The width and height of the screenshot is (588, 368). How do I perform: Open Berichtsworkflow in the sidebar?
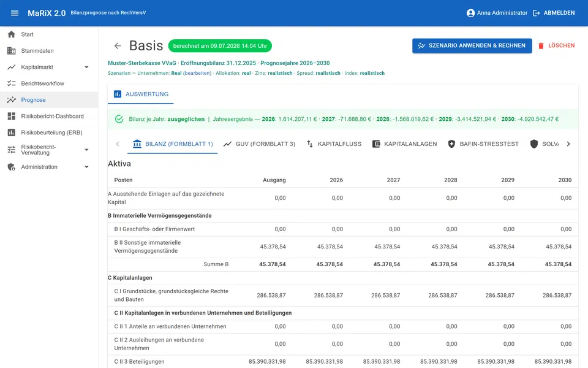coord(49,83)
